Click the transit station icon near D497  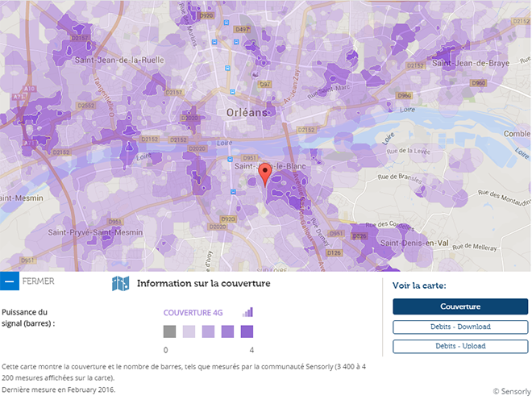[236, 42]
